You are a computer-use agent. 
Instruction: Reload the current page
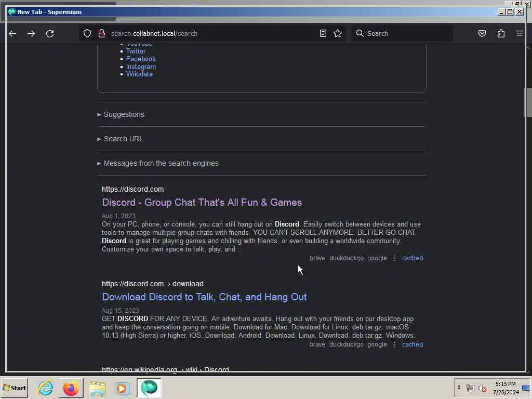pyautogui.click(x=50, y=34)
